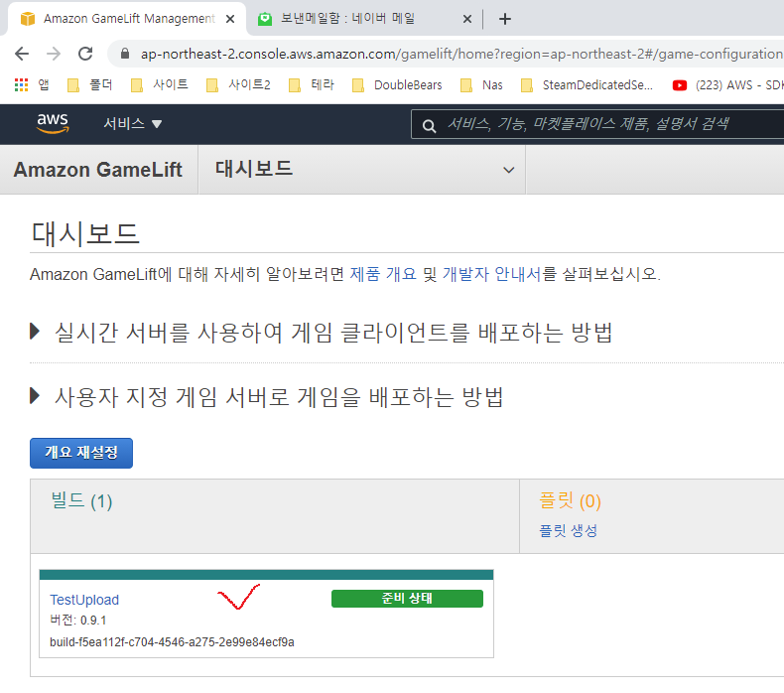Open the 개발자 안내서 link

tap(491, 274)
